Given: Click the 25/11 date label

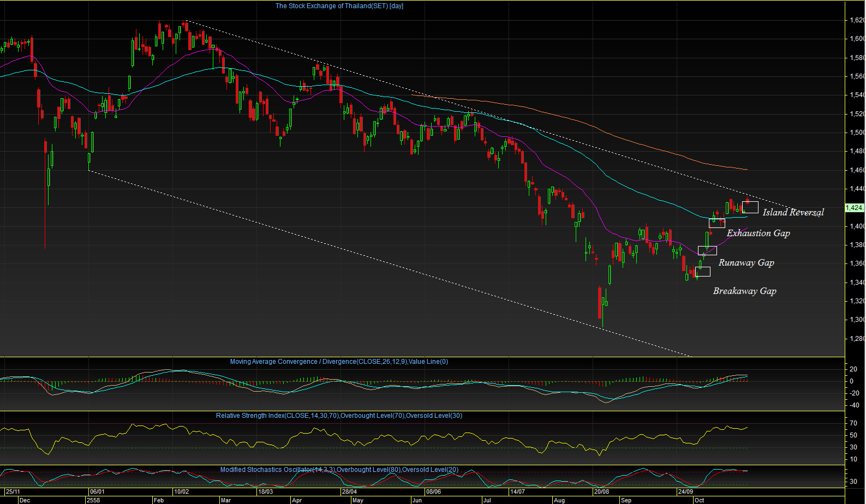Looking at the screenshot, I should pyautogui.click(x=13, y=491).
